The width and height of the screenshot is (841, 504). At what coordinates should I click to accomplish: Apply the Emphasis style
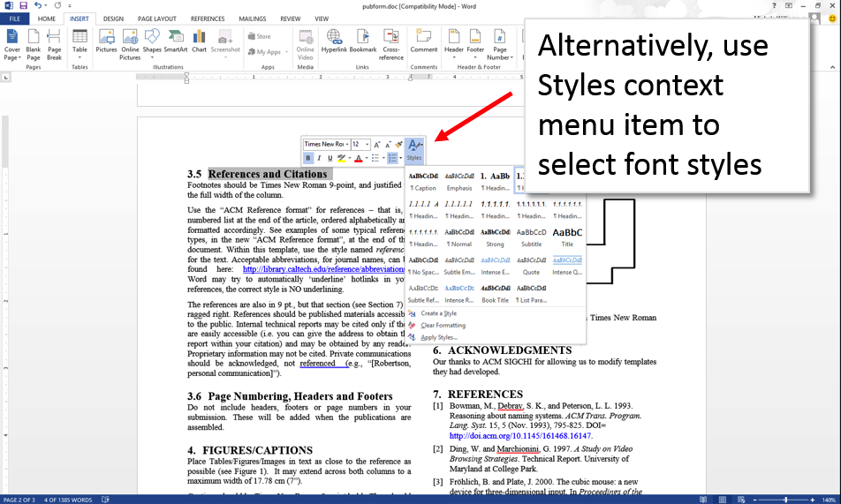point(459,181)
